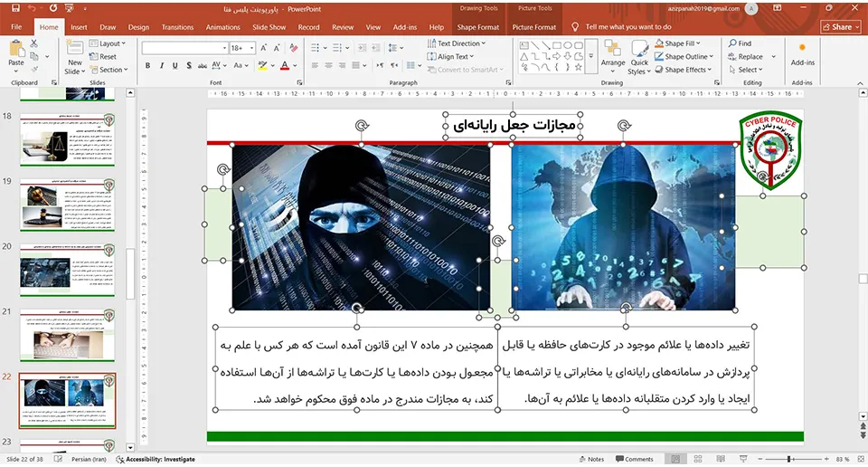Align text to the left

[315, 65]
